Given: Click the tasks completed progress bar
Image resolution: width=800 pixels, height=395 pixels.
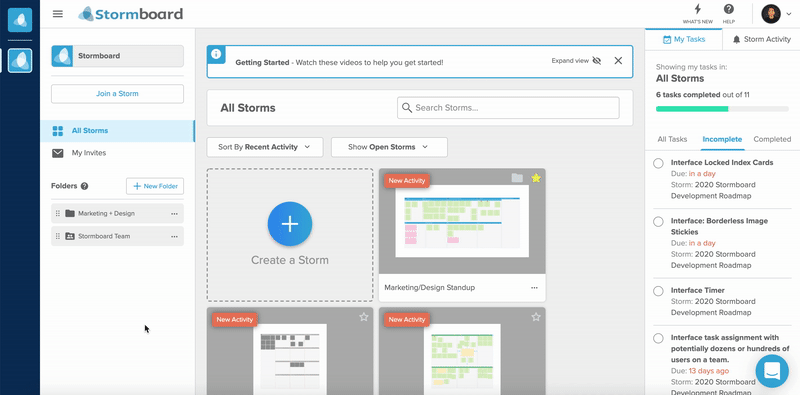Looking at the screenshot, I should click(722, 109).
